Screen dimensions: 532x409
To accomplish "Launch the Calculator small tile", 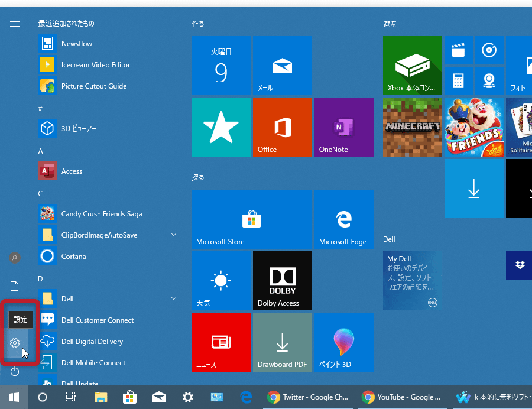I will pyautogui.click(x=458, y=81).
